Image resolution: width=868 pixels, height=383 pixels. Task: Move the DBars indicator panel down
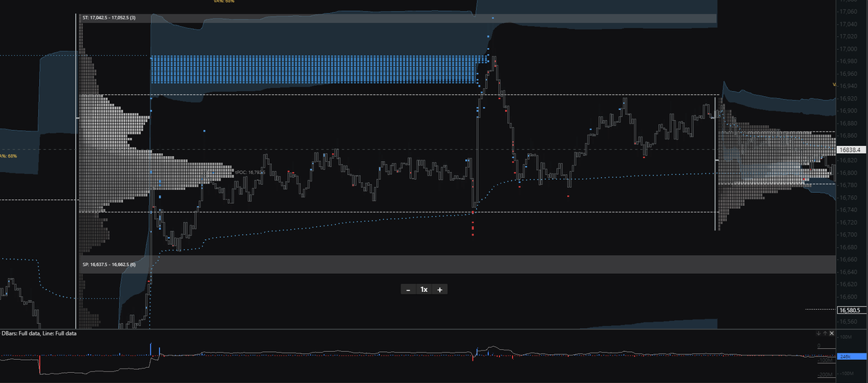819,333
